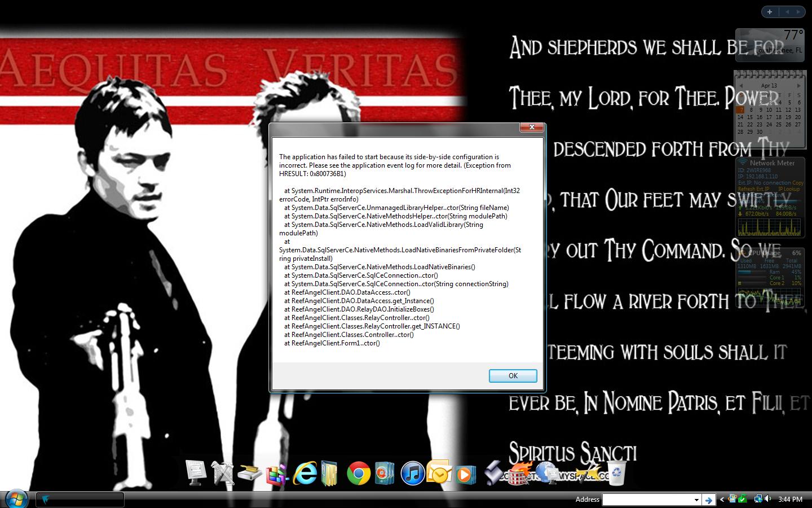
Task: Click Apr 13 month title in calendar
Action: (x=769, y=86)
